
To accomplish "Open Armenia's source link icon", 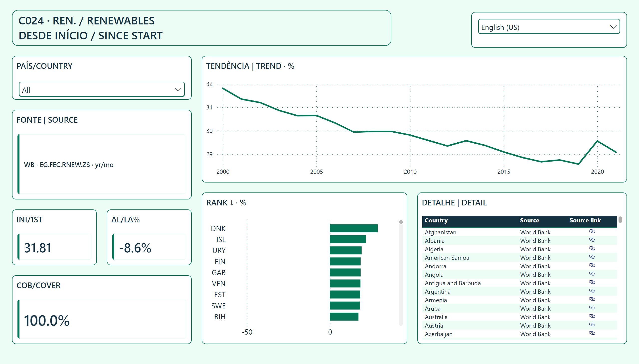I will [x=592, y=299].
